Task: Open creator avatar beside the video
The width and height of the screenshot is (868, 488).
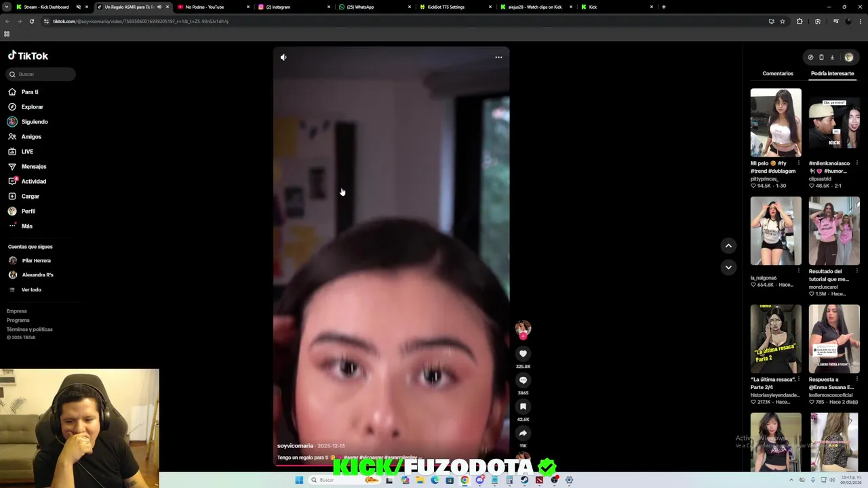Action: click(523, 329)
